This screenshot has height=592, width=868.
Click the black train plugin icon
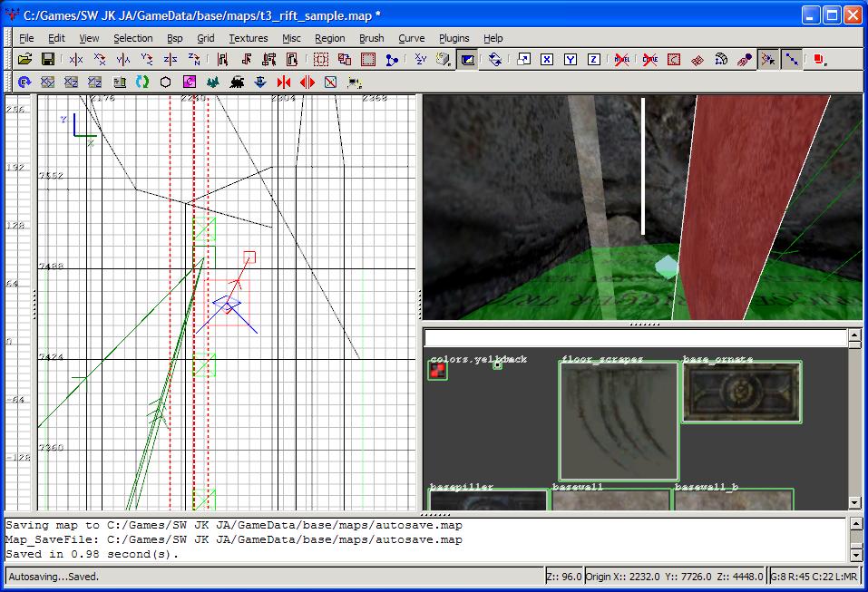[237, 82]
